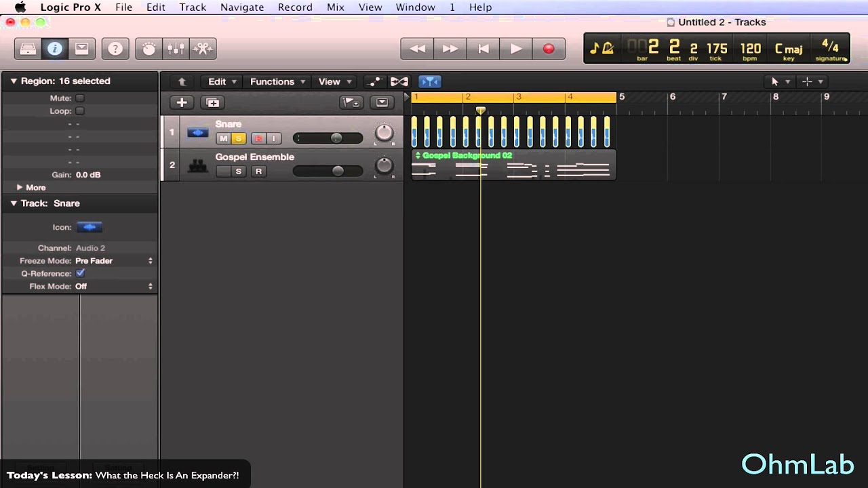Image resolution: width=868 pixels, height=488 pixels.
Task: Mute the Snare track
Action: point(223,138)
